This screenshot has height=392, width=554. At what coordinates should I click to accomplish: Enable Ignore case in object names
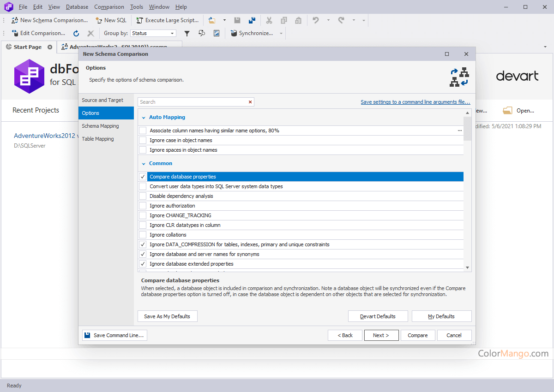pos(142,140)
